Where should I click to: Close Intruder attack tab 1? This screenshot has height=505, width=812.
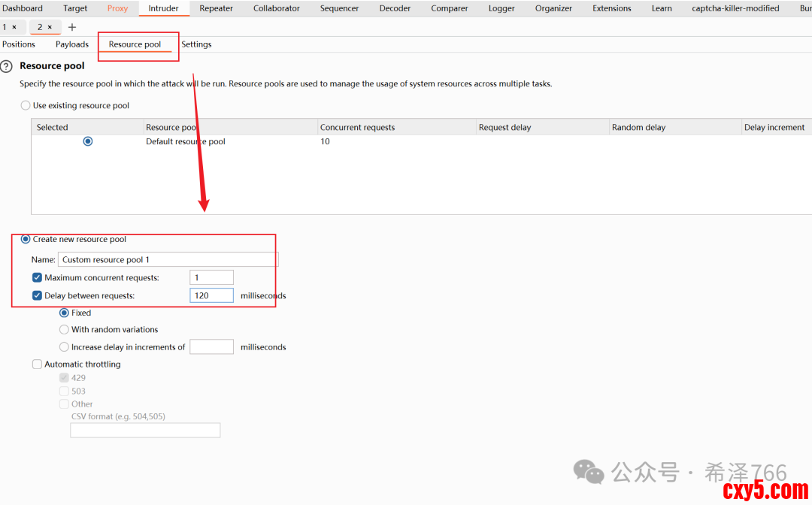tap(14, 27)
